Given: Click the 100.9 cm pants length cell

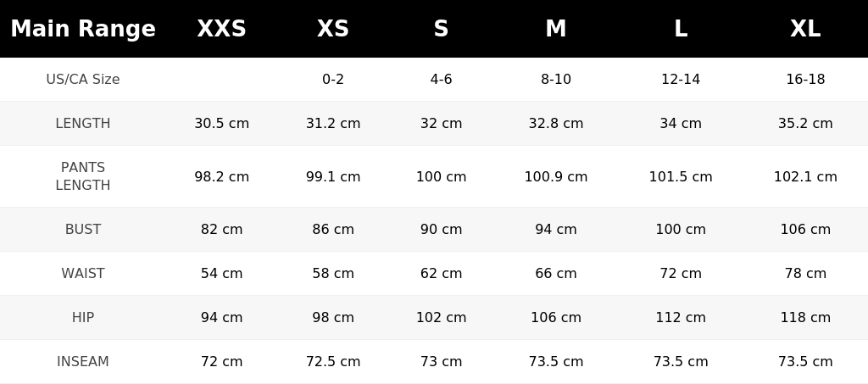Looking at the screenshot, I should point(556,176).
